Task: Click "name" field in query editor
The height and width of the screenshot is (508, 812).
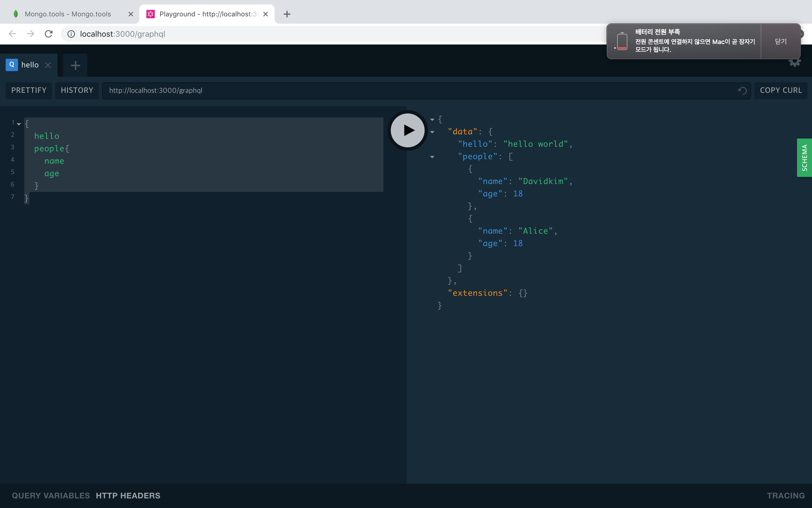Action: (54, 161)
